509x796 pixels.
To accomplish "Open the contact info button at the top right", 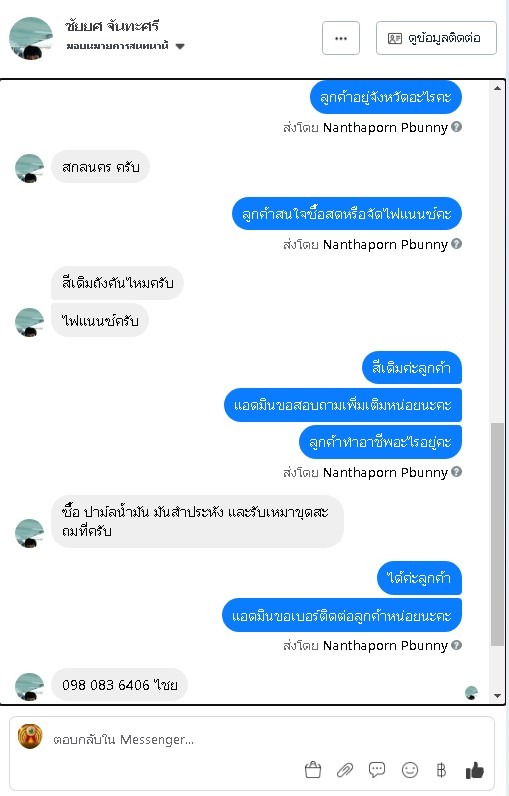I will (x=436, y=38).
